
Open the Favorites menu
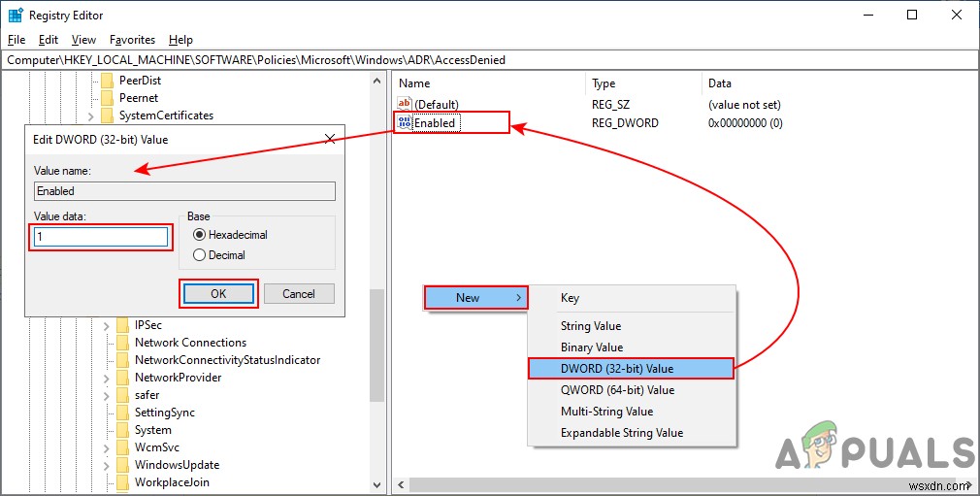133,40
